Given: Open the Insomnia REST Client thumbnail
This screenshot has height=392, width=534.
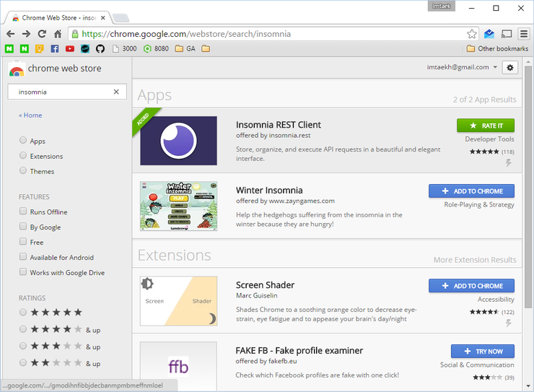Looking at the screenshot, I should 178,141.
